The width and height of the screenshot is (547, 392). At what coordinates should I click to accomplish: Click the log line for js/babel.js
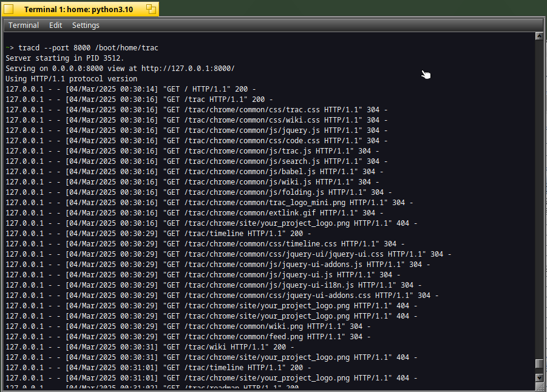[194, 172]
